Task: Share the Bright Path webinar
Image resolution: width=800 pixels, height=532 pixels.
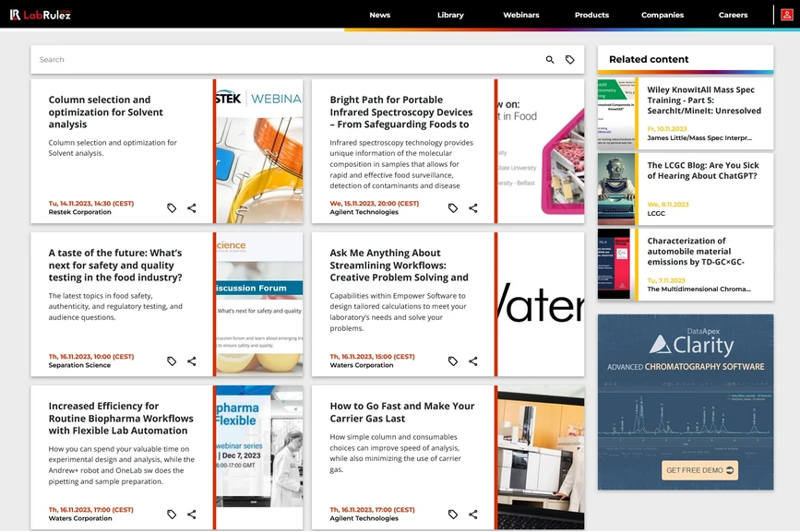Action: click(x=473, y=207)
